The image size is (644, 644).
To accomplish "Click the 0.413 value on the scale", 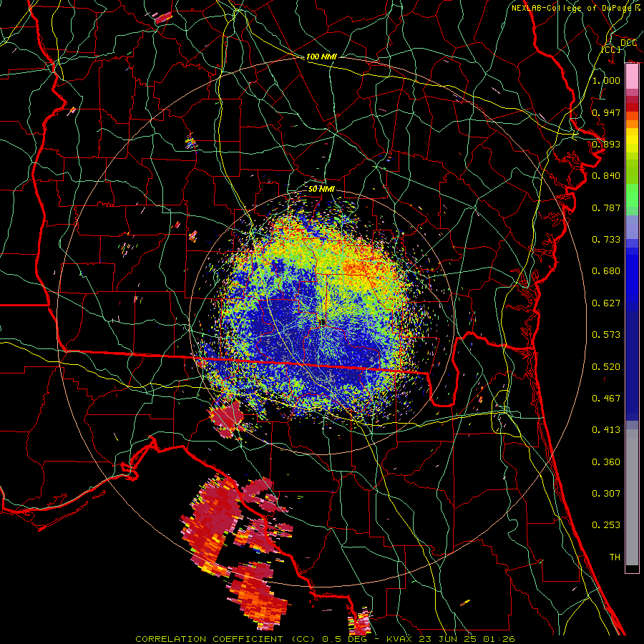I will [x=606, y=430].
